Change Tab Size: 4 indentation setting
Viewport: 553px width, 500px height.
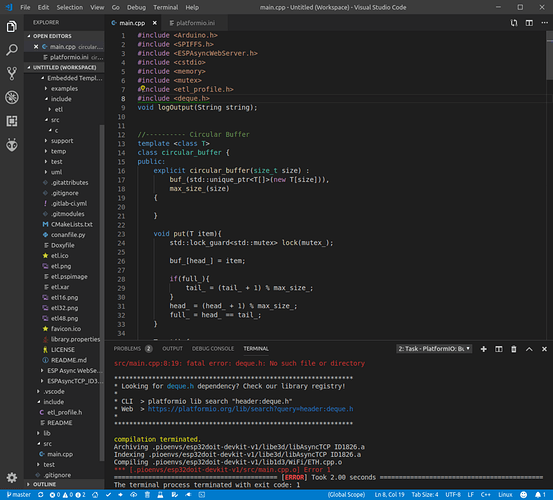(425, 495)
